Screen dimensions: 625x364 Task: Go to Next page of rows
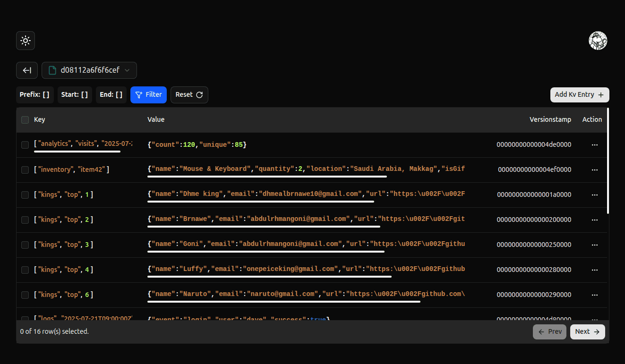point(587,332)
